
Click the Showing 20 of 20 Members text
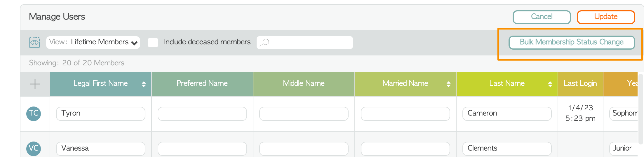tap(76, 63)
